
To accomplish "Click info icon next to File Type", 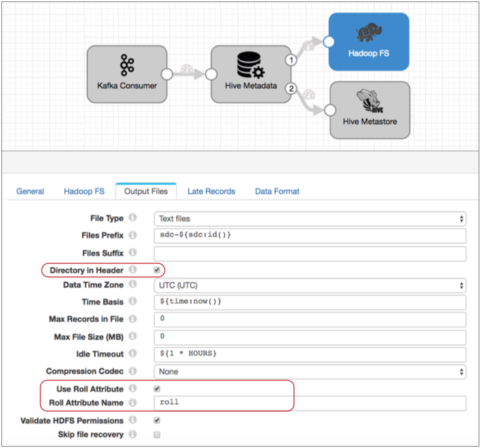I will tap(133, 218).
